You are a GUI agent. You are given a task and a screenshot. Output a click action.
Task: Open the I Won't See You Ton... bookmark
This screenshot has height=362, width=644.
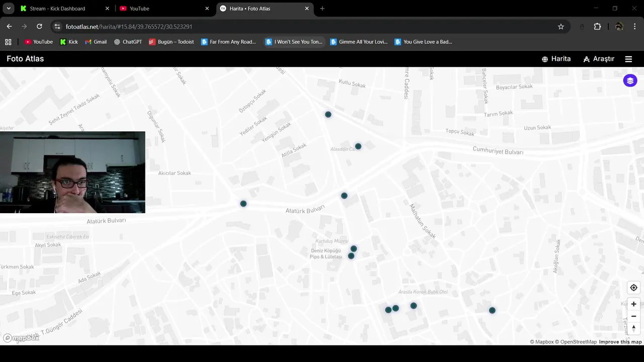point(294,42)
